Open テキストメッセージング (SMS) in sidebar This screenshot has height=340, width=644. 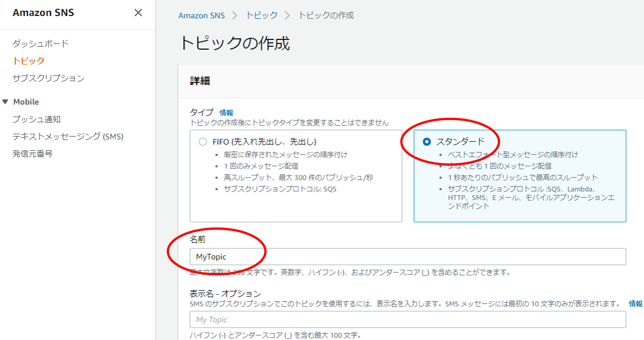(x=68, y=137)
